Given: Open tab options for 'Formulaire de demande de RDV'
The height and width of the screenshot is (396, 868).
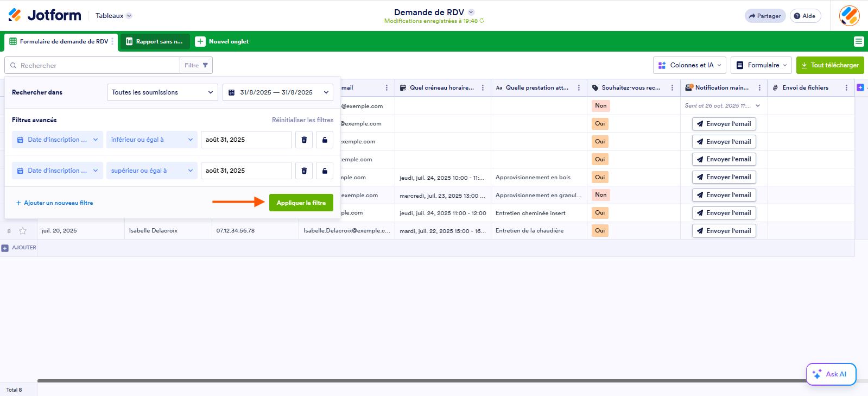Looking at the screenshot, I should point(112,41).
